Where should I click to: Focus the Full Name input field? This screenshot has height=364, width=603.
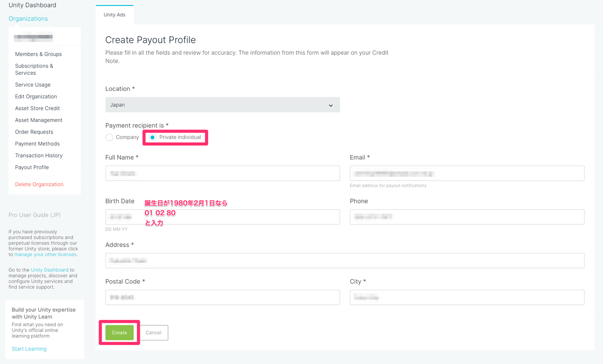[223, 173]
